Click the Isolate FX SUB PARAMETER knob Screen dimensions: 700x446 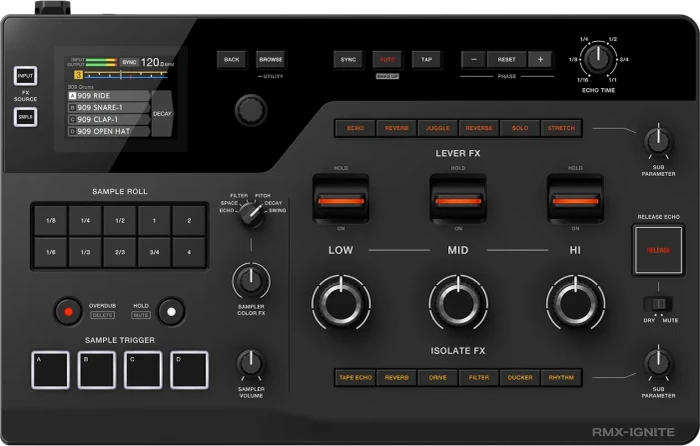[x=658, y=364]
